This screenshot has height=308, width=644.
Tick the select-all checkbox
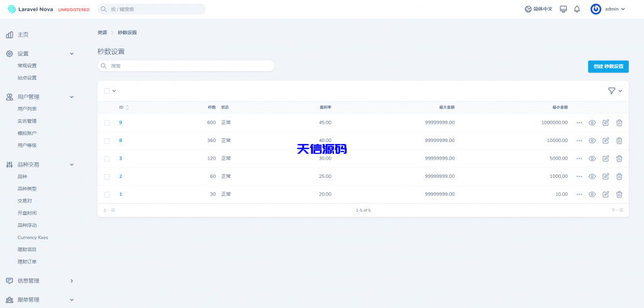107,91
